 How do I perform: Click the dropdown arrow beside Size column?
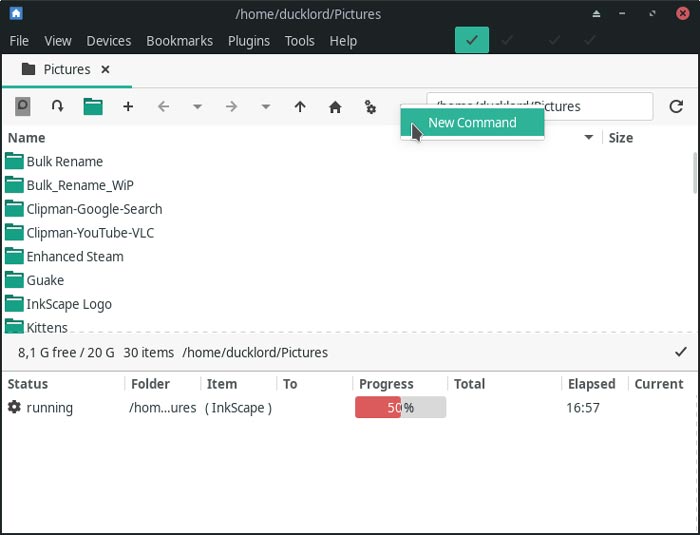pos(588,137)
